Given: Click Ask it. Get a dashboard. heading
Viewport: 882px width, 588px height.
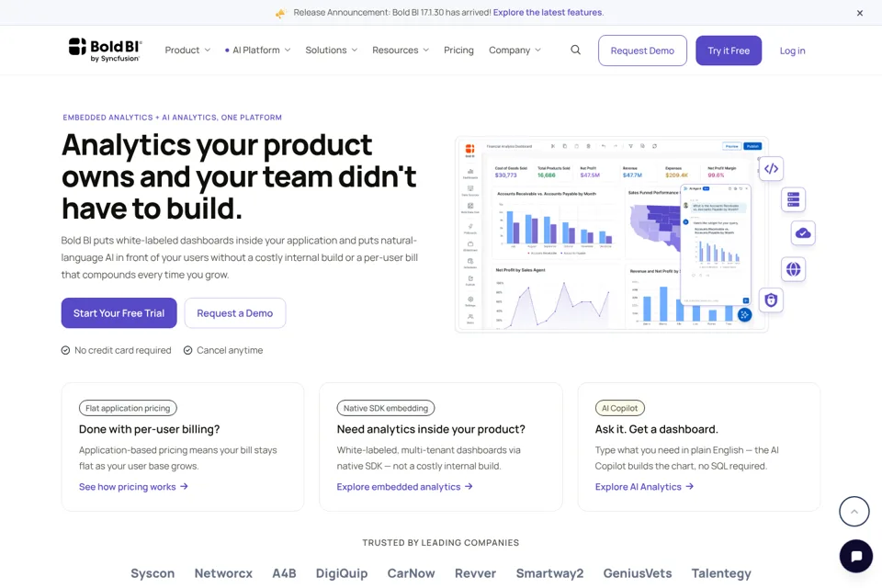Looking at the screenshot, I should 656,429.
